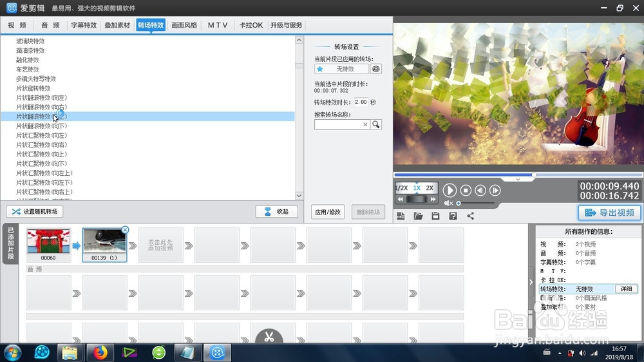Open Windows Start menu

(x=12, y=352)
